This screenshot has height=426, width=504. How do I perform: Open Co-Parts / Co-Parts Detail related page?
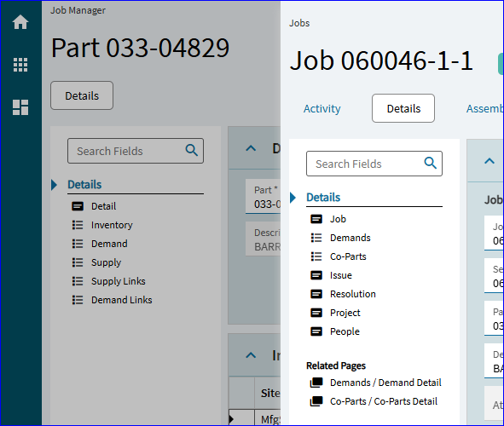click(384, 401)
